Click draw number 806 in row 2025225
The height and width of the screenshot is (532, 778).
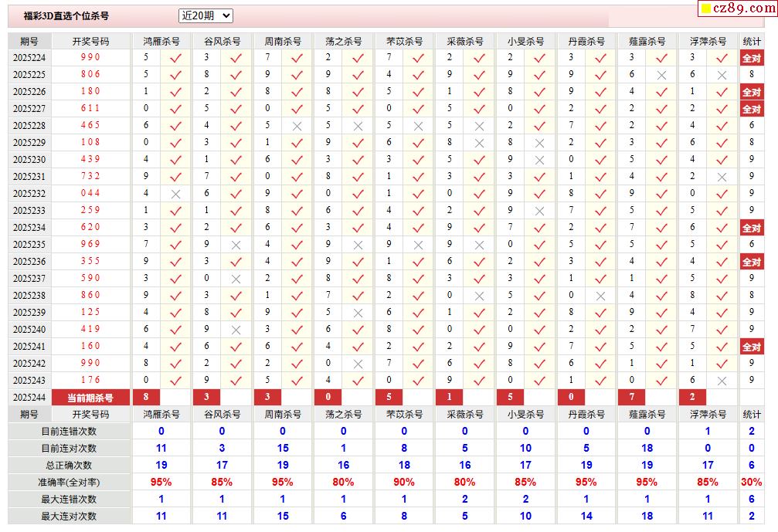pos(90,74)
